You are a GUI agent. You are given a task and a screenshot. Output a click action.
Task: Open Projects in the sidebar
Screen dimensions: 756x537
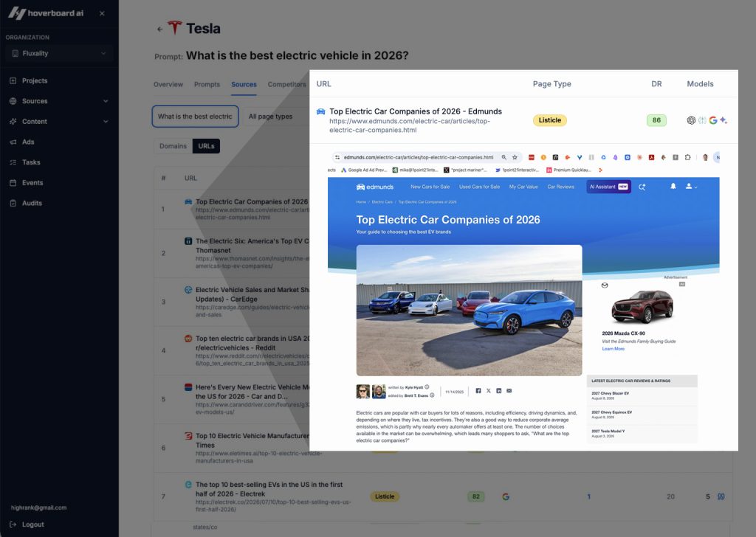[35, 81]
